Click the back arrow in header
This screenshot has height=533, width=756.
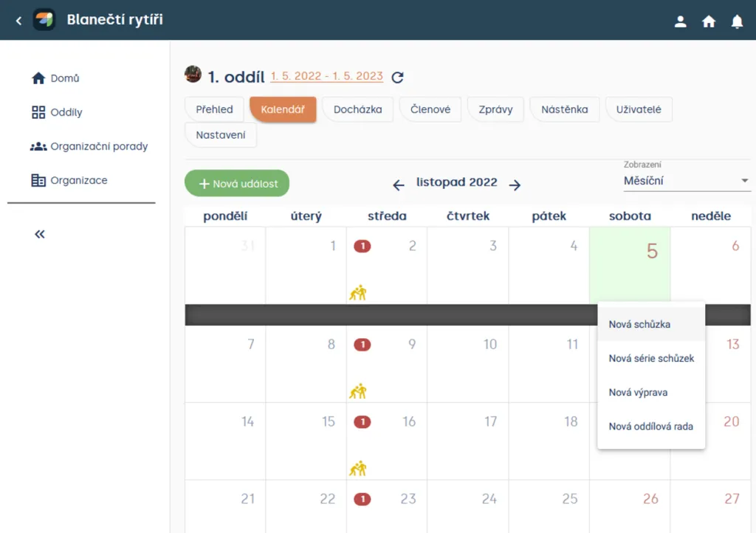click(18, 20)
